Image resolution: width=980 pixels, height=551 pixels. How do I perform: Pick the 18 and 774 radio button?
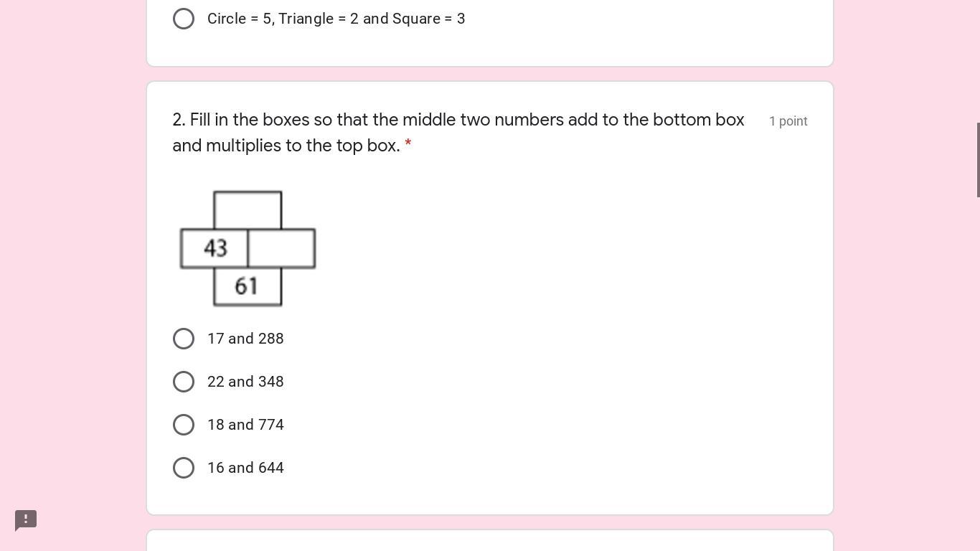(184, 425)
